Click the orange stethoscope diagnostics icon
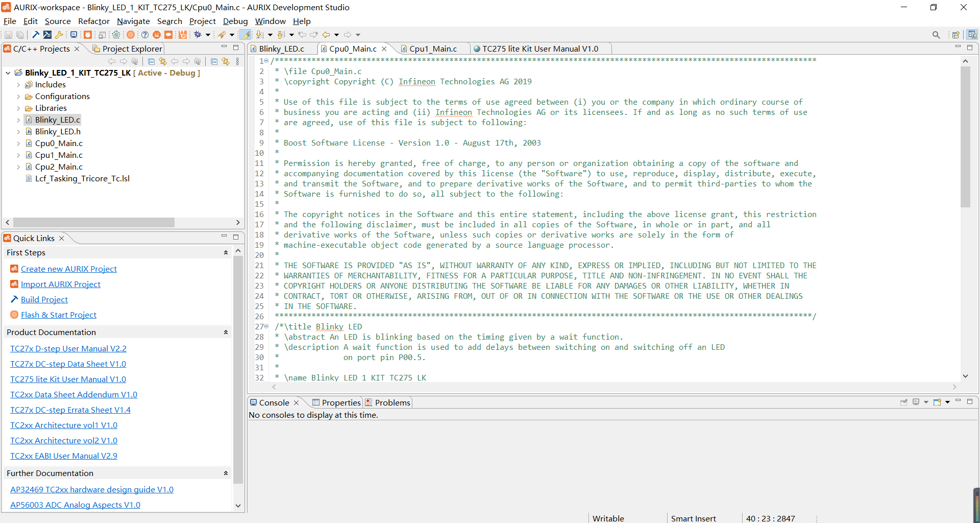Screen dimensions: 980x523 point(183,35)
